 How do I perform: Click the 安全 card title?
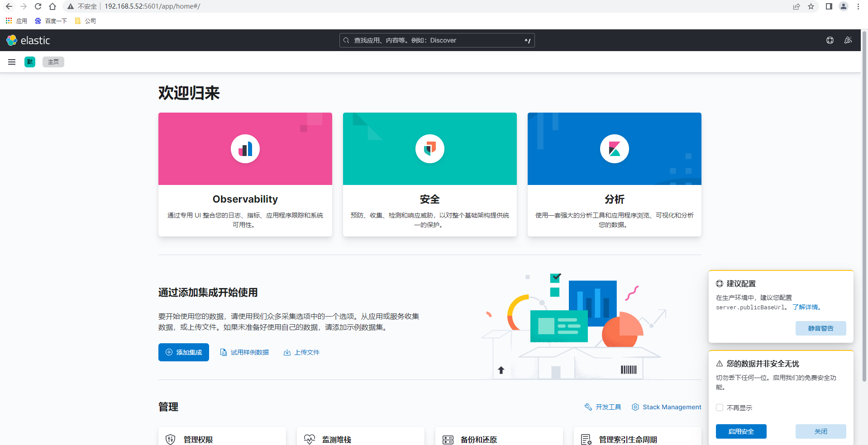tap(430, 199)
